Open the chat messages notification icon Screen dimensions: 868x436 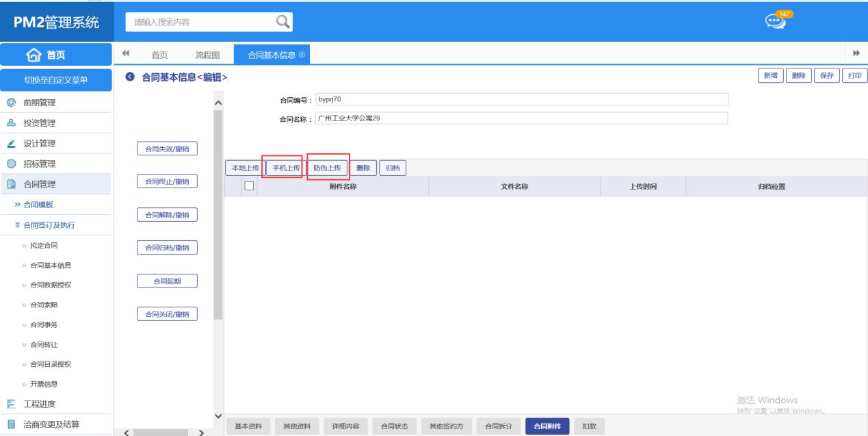(774, 21)
